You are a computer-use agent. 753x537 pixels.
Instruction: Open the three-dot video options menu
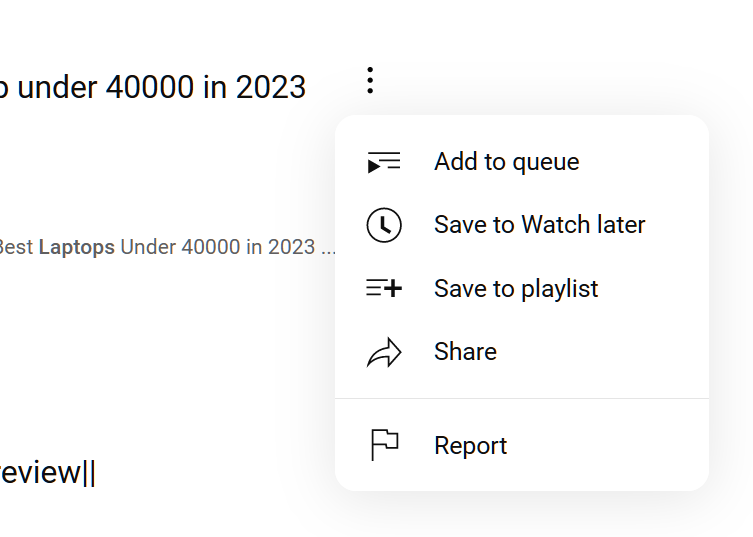(370, 81)
